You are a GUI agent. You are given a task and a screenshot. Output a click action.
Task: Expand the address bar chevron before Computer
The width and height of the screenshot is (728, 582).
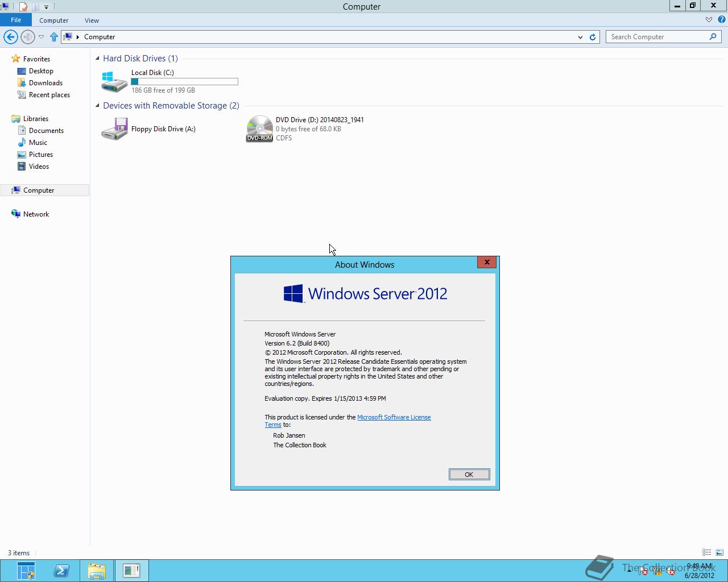77,37
